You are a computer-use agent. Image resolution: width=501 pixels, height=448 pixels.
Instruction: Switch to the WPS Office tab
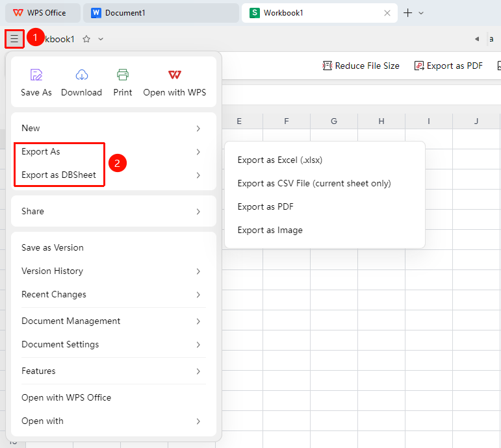pos(43,13)
